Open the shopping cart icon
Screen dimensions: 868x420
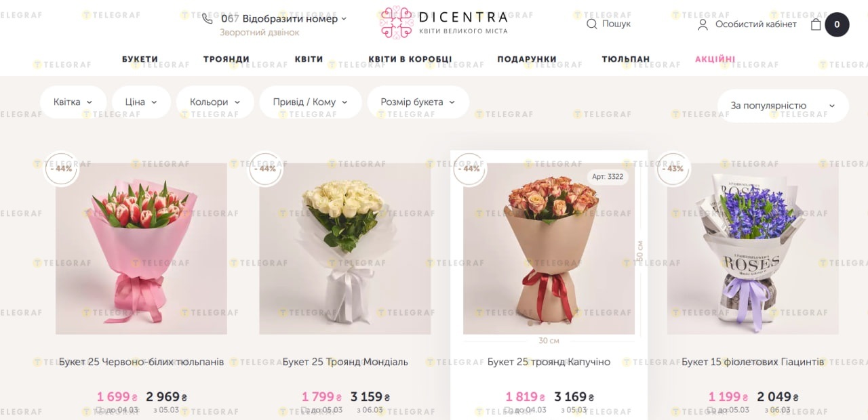[816, 24]
